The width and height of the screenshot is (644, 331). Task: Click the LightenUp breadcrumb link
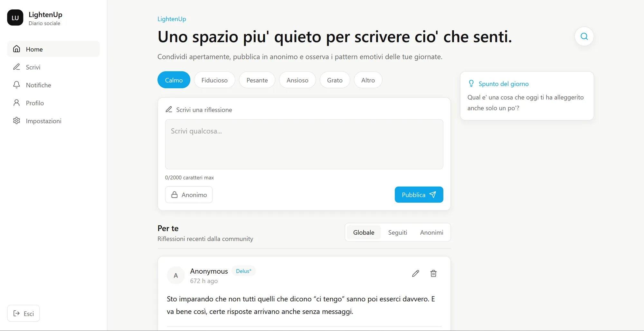172,19
